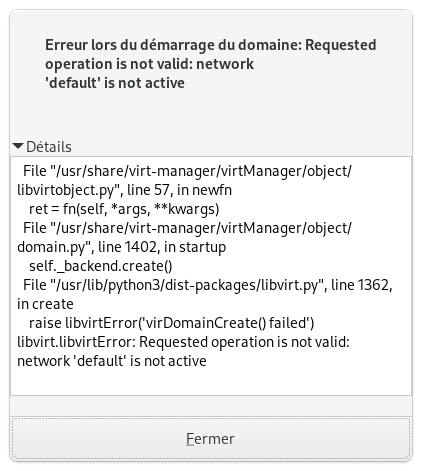Image resolution: width=422 pixels, height=471 pixels.
Task: Click the 'in create' traceback line
Action: click(x=45, y=304)
